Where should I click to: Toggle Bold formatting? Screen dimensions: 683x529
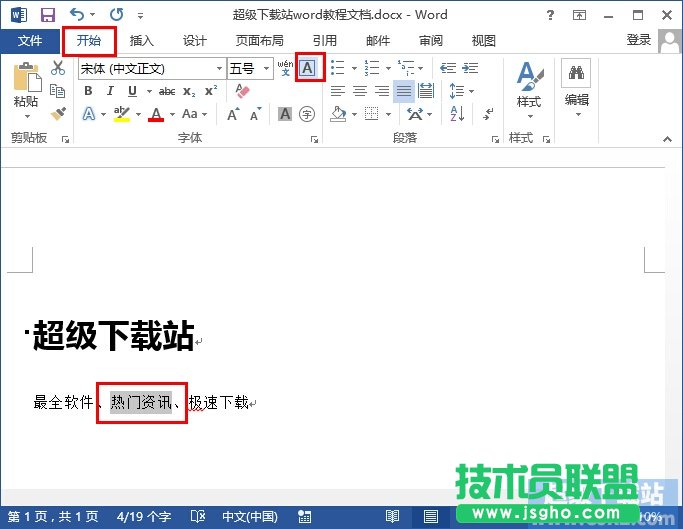(x=88, y=91)
